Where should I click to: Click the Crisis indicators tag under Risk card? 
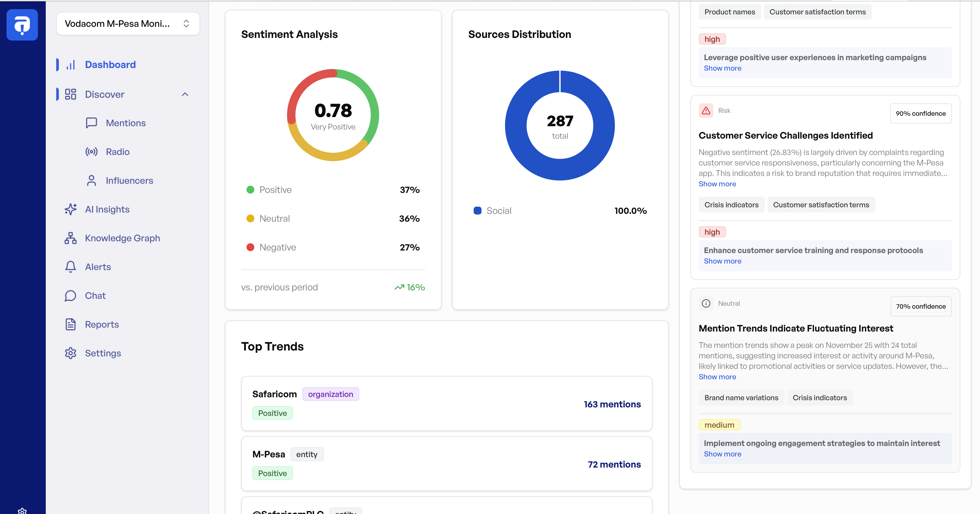click(x=731, y=205)
